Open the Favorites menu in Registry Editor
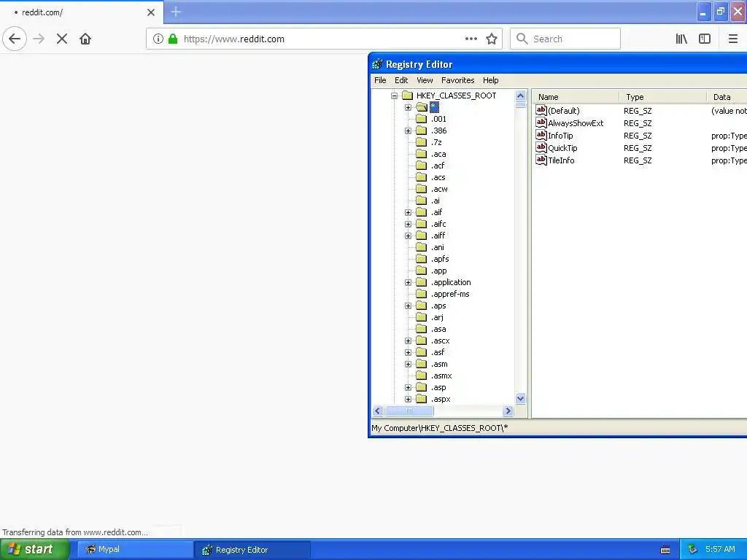 pyautogui.click(x=458, y=80)
